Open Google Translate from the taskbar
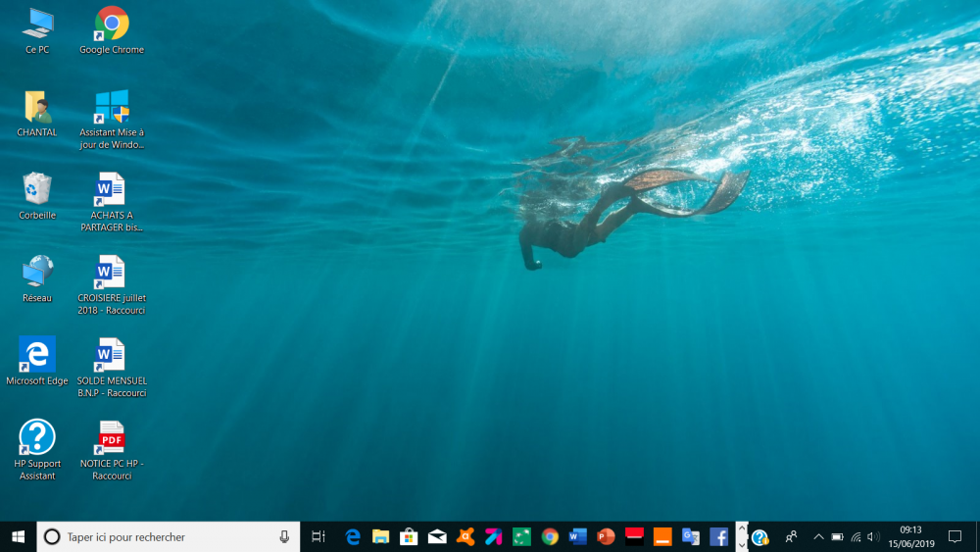 pyautogui.click(x=691, y=536)
